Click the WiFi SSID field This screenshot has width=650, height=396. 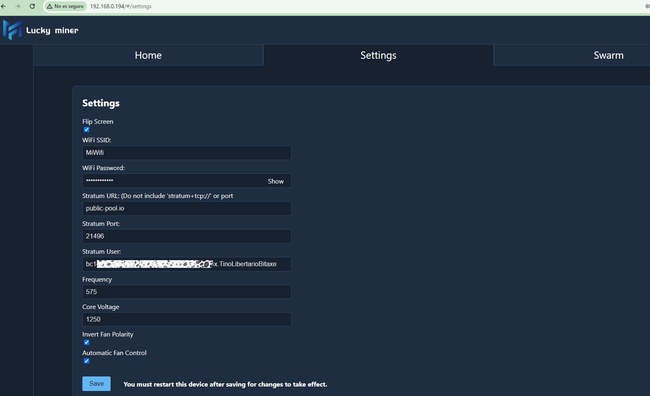[187, 153]
